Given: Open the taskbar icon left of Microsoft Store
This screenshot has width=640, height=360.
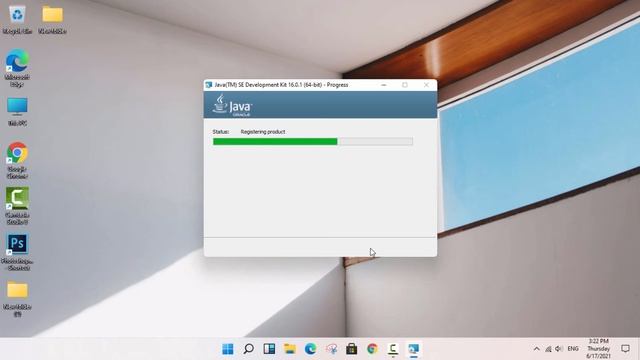Looking at the screenshot, I should pos(331,349).
